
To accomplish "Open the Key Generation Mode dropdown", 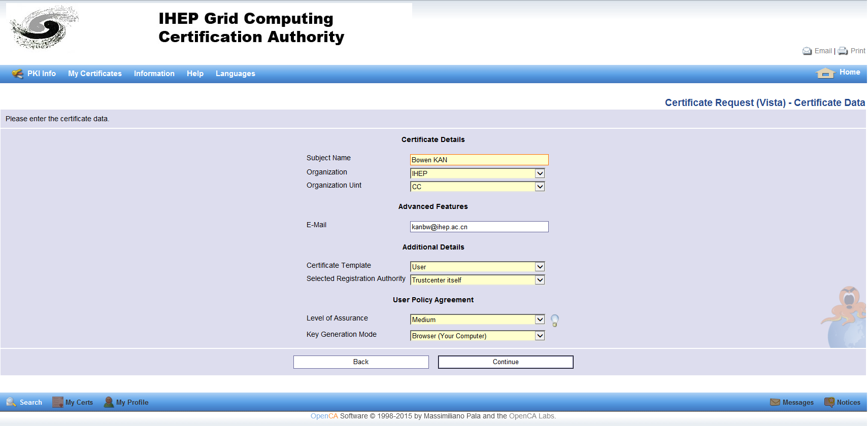I will pyautogui.click(x=477, y=336).
